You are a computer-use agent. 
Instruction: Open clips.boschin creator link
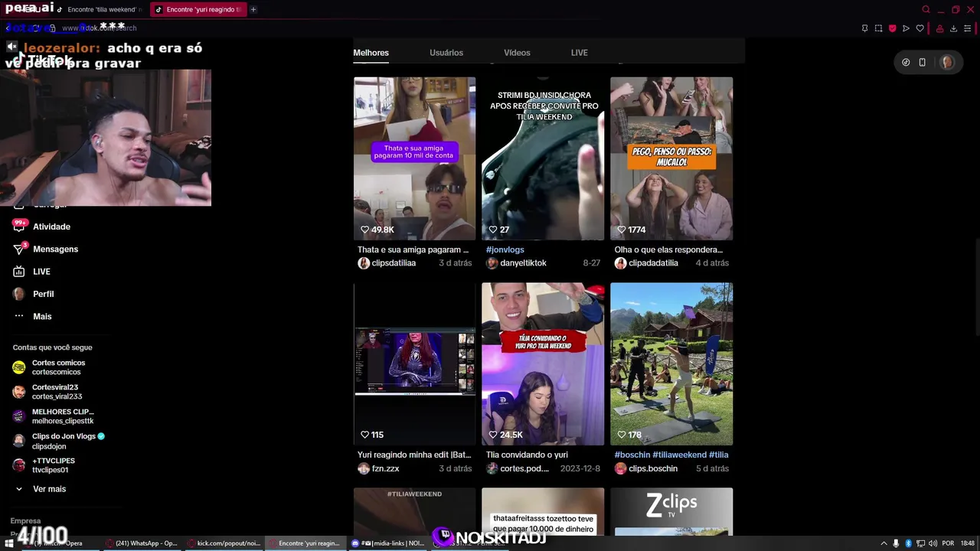click(x=653, y=468)
